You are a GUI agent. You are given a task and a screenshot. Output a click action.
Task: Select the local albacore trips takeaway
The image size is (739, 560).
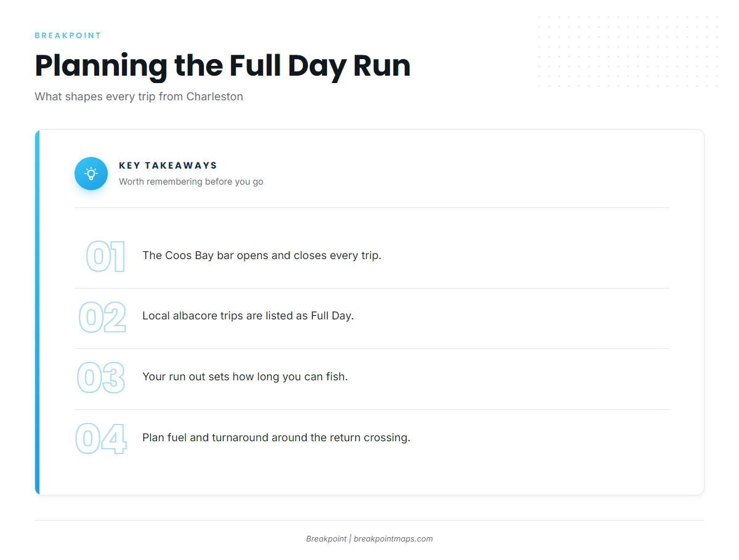[x=248, y=316]
